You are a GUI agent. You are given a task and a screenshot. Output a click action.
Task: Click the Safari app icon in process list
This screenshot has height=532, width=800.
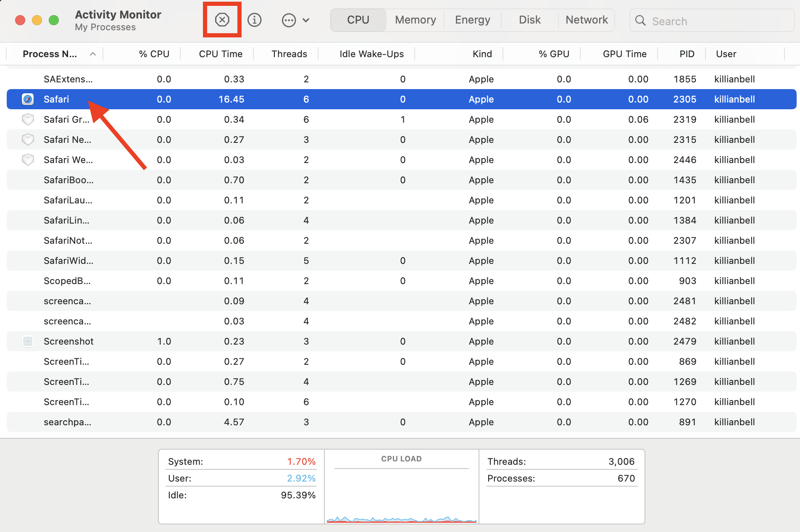pos(27,99)
